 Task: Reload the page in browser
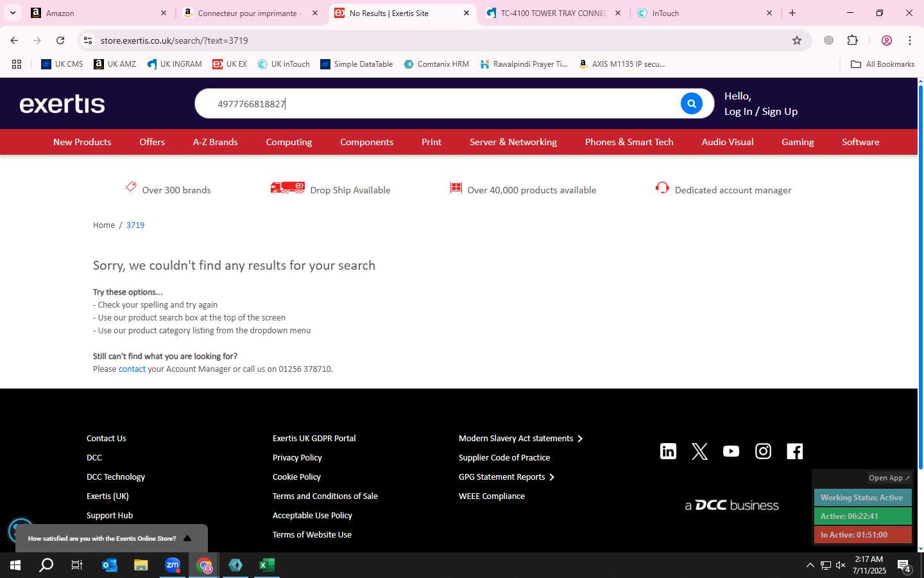(60, 40)
